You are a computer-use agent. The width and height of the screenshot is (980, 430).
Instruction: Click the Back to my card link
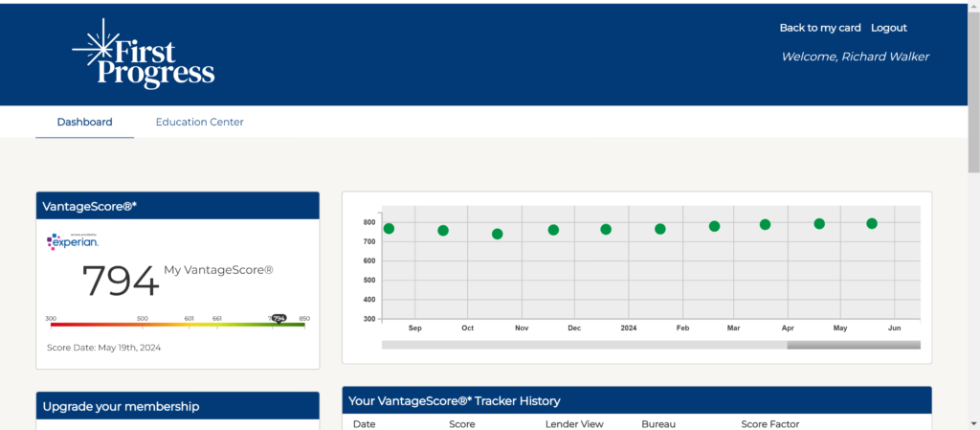(x=820, y=28)
